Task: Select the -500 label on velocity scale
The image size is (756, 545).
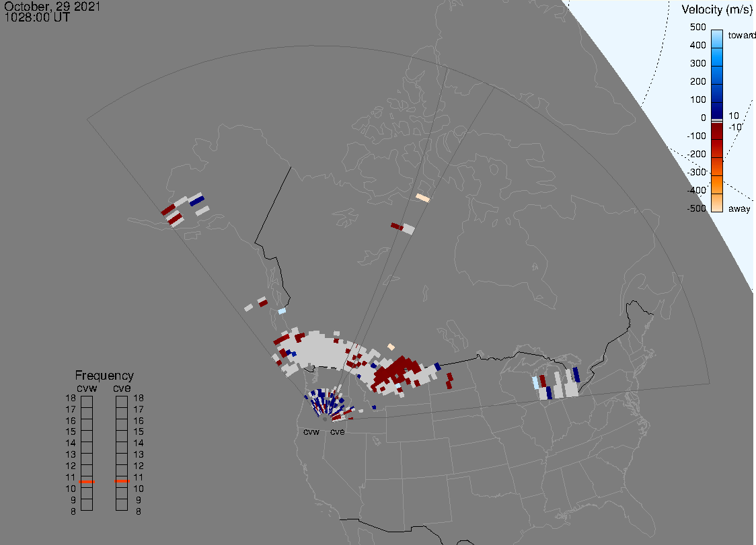Action: 696,208
